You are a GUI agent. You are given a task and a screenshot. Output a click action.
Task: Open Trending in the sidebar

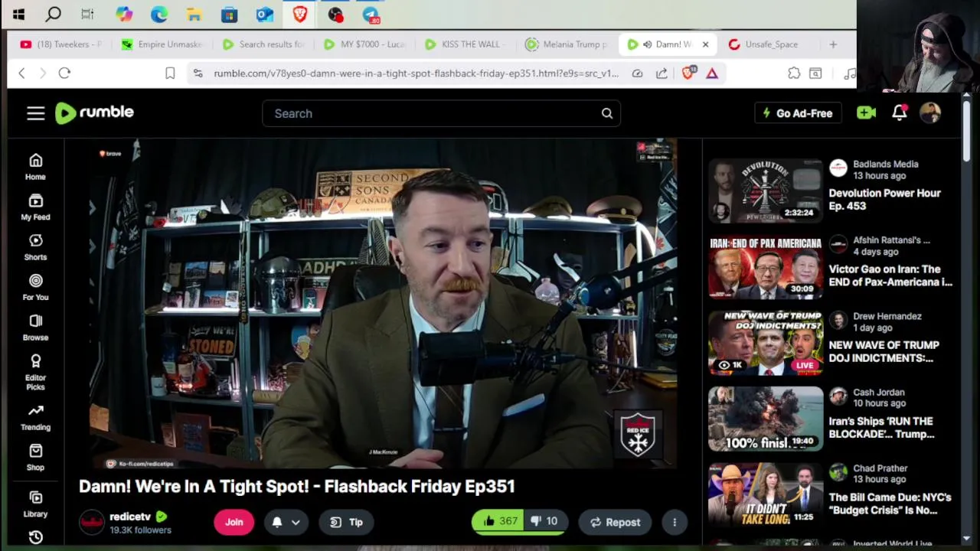(35, 417)
